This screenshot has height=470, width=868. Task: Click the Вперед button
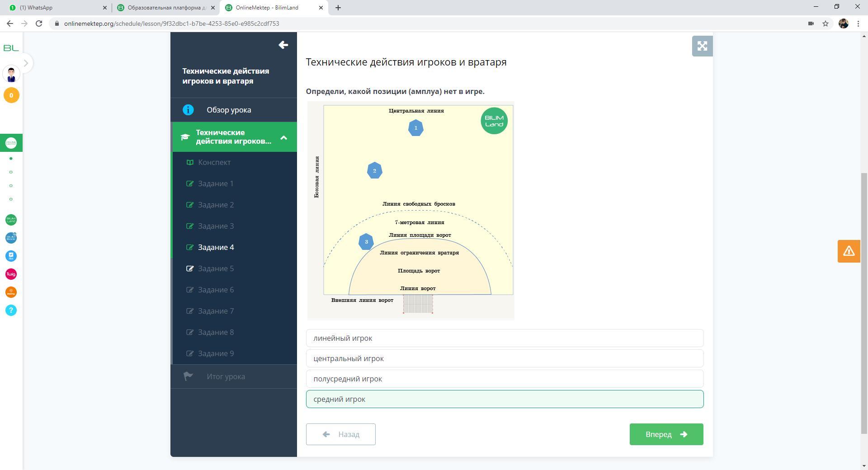coord(666,434)
